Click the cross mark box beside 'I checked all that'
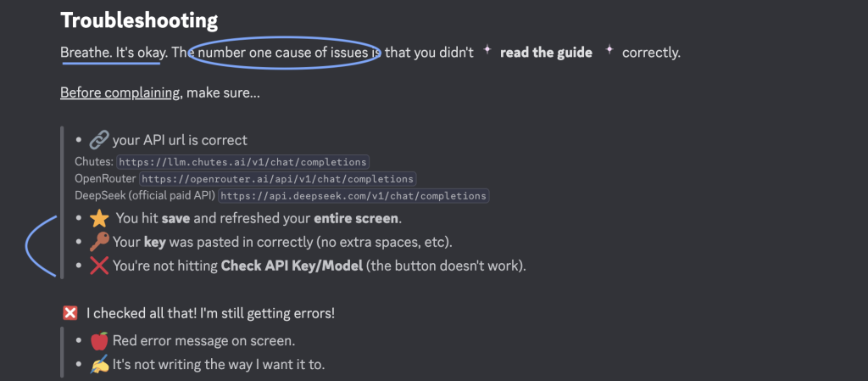868x381 pixels. pos(70,313)
